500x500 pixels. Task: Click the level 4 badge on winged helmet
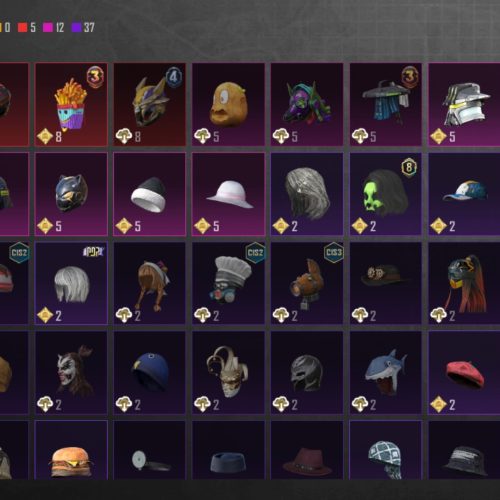174,77
